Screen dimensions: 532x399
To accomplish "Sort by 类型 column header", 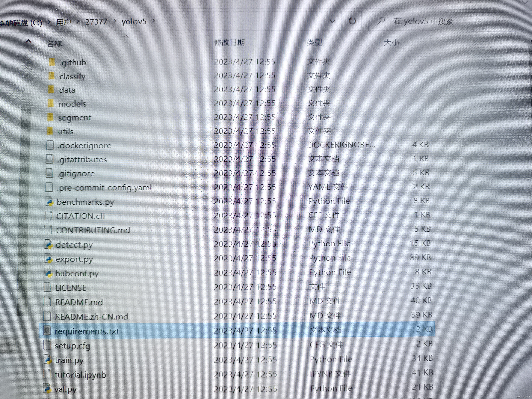I will point(314,43).
